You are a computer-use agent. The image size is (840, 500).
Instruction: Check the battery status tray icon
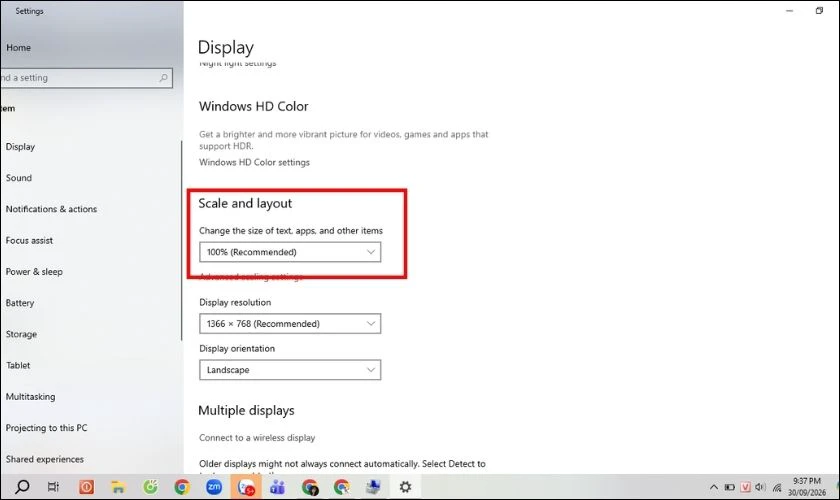(729, 487)
